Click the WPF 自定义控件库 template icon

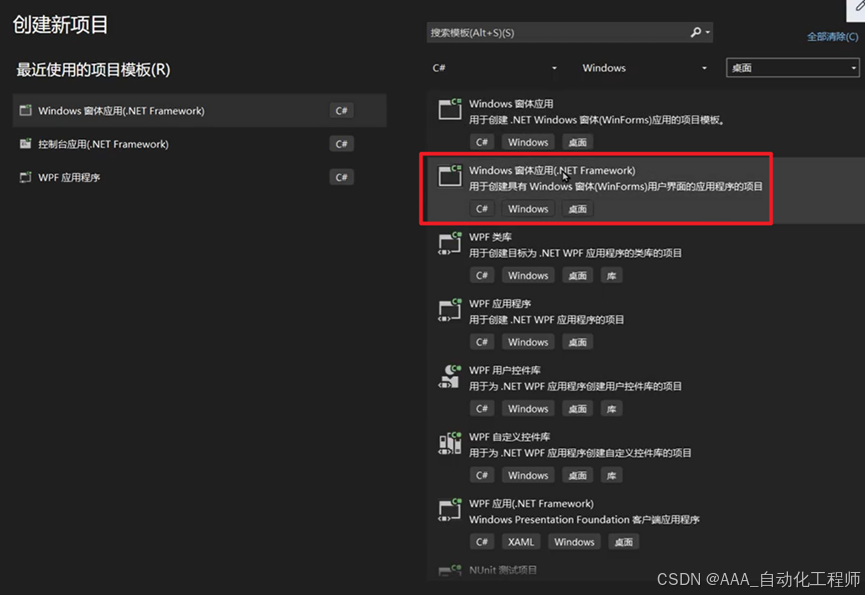coord(450,443)
